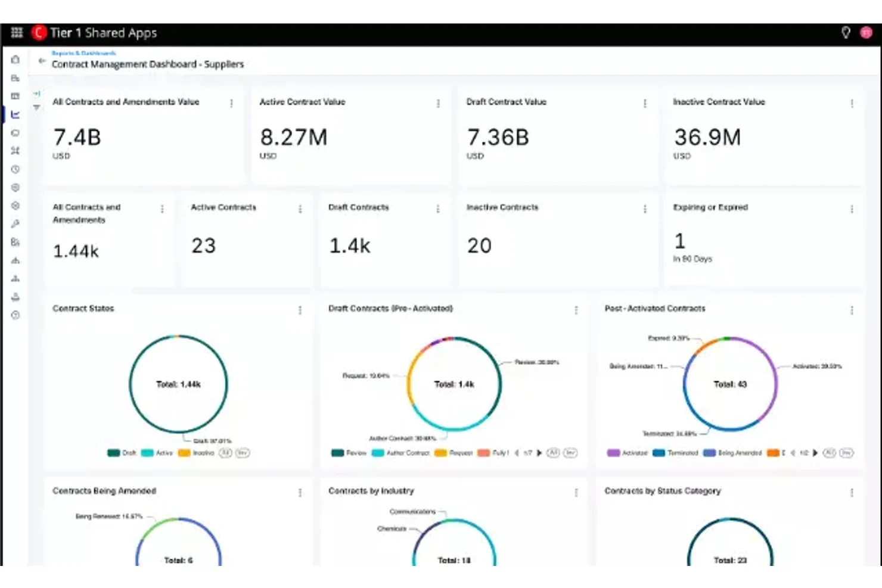Open options for All Contracts and Amendments Value
The width and height of the screenshot is (882, 588).
click(231, 103)
